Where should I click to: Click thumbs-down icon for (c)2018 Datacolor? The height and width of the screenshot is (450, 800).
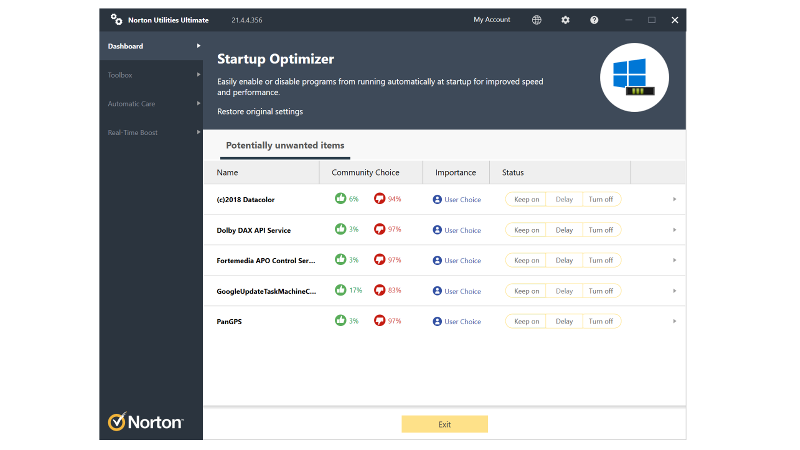(379, 198)
